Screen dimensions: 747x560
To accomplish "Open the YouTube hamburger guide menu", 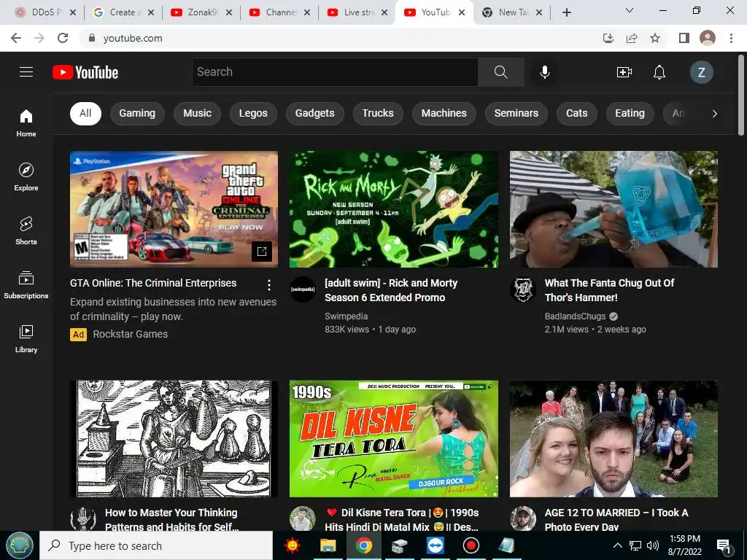I will 26,72.
